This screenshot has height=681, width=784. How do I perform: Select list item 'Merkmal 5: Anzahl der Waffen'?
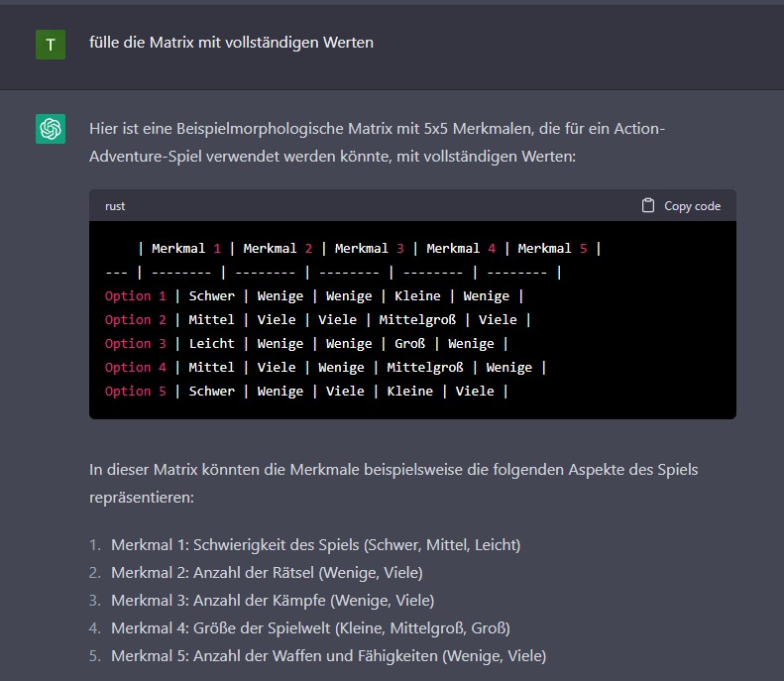coord(328,655)
